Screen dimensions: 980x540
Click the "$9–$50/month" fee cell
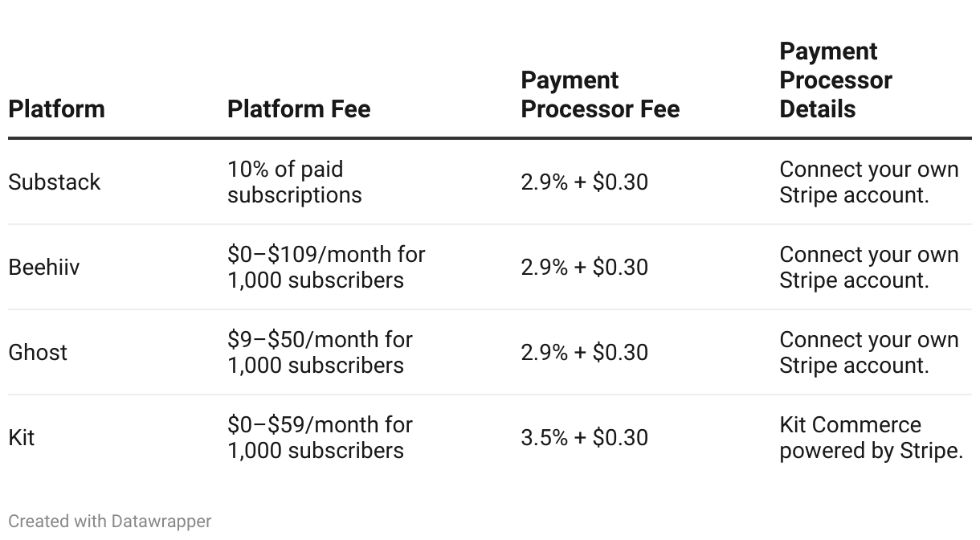pos(320,353)
